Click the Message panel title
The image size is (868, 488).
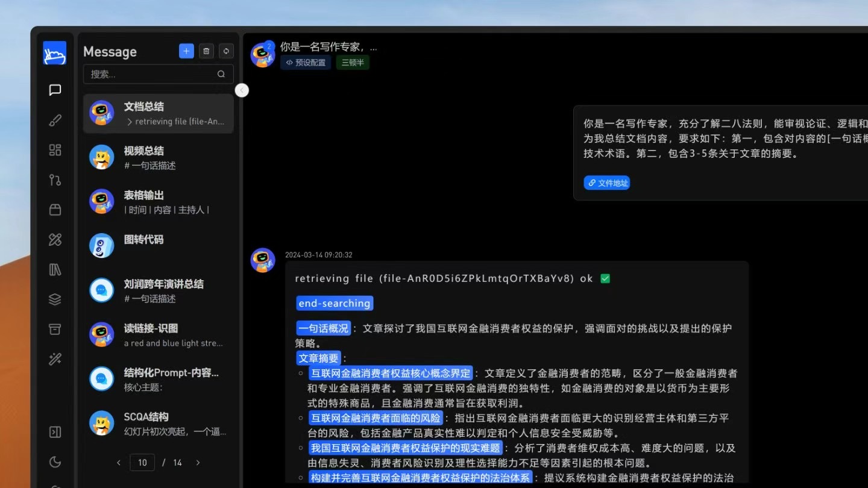coord(110,52)
